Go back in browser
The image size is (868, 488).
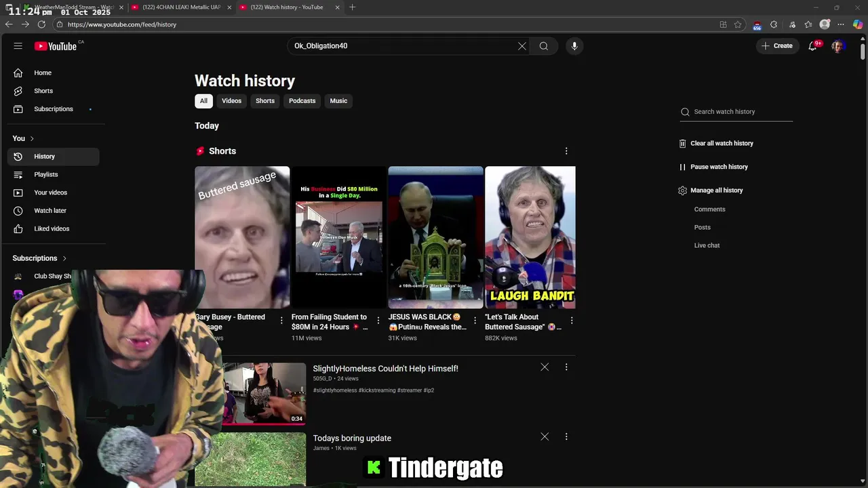(x=9, y=24)
